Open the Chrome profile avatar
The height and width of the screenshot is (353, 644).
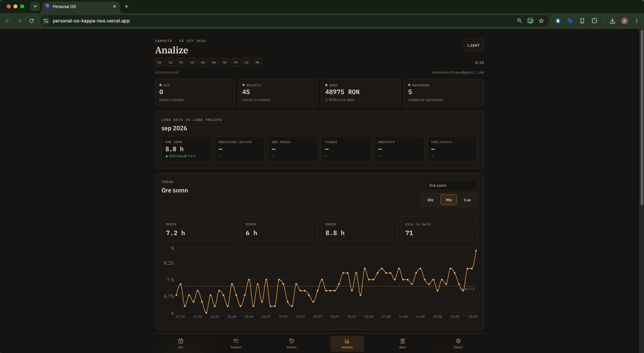(625, 21)
